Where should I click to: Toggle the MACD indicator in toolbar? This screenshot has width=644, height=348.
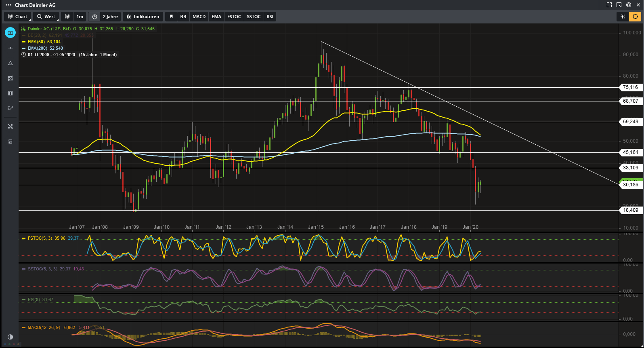click(x=199, y=17)
